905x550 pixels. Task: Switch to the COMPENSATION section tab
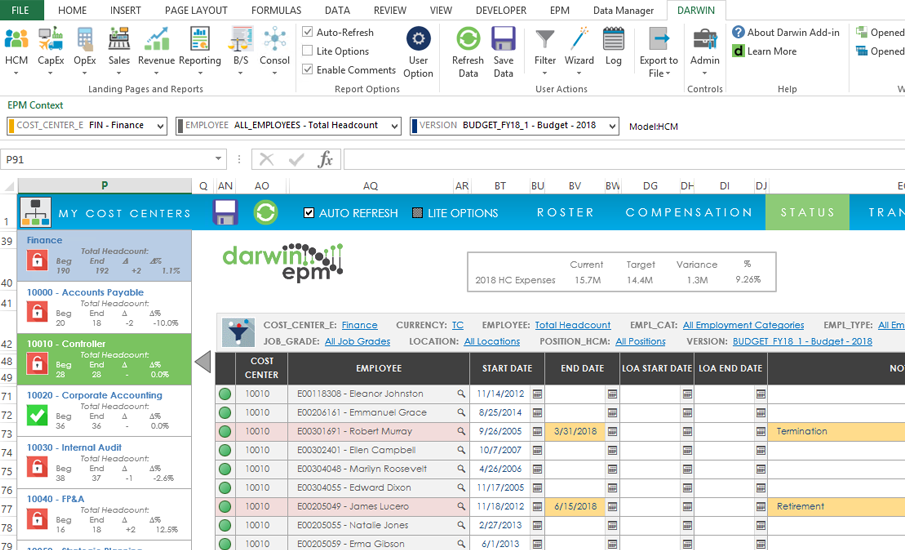pos(689,212)
